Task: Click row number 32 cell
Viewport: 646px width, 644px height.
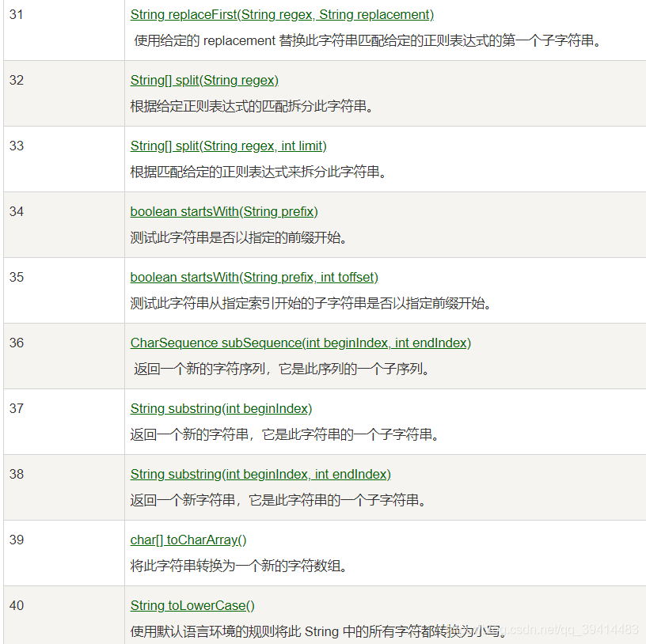Action: pyautogui.click(x=64, y=93)
